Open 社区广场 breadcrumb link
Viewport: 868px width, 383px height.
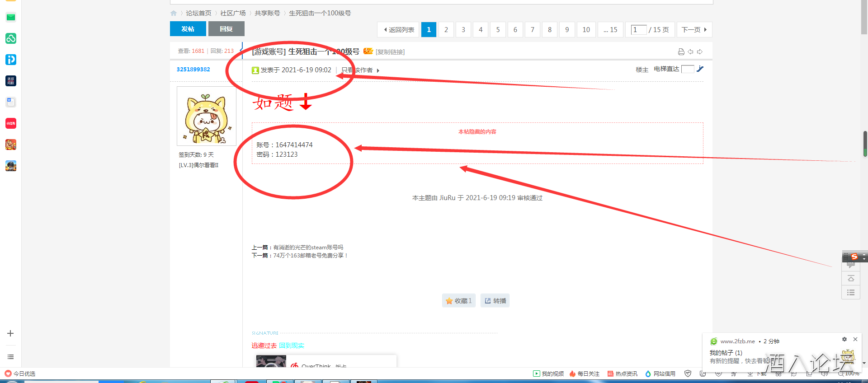[x=233, y=13]
